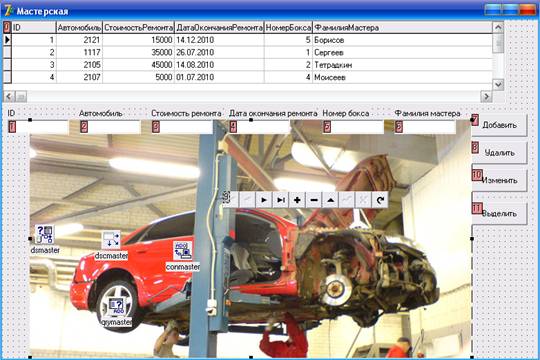Screen dimensions: 540x360
Task: Select the grid row with master Сергеев
Action: tap(248, 52)
